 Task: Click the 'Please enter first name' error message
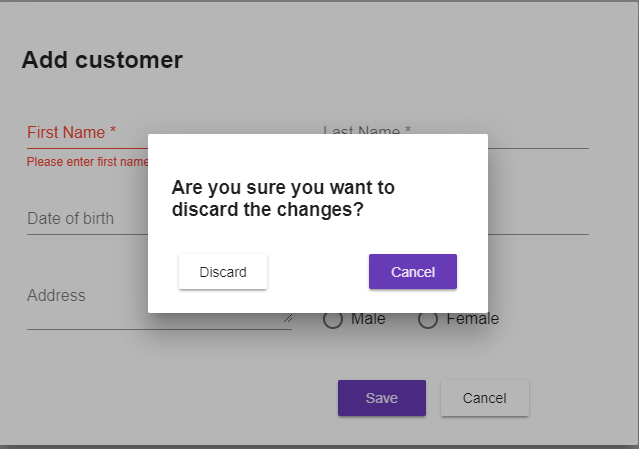point(87,162)
